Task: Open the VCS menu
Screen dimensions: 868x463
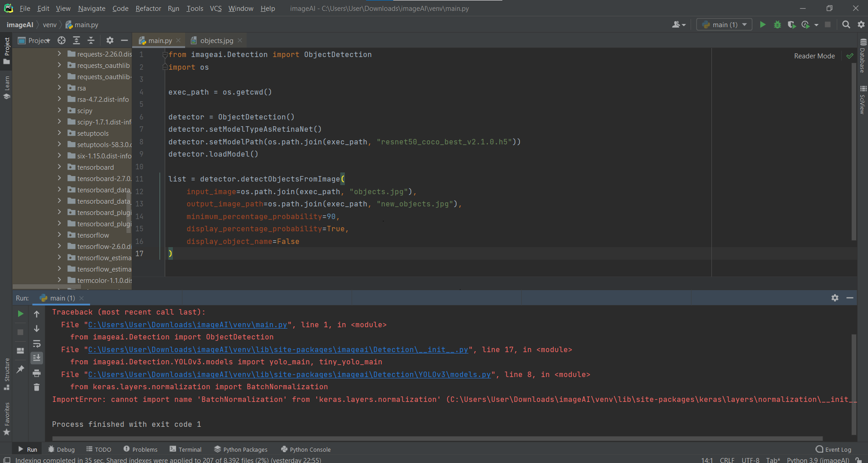Action: coord(215,8)
